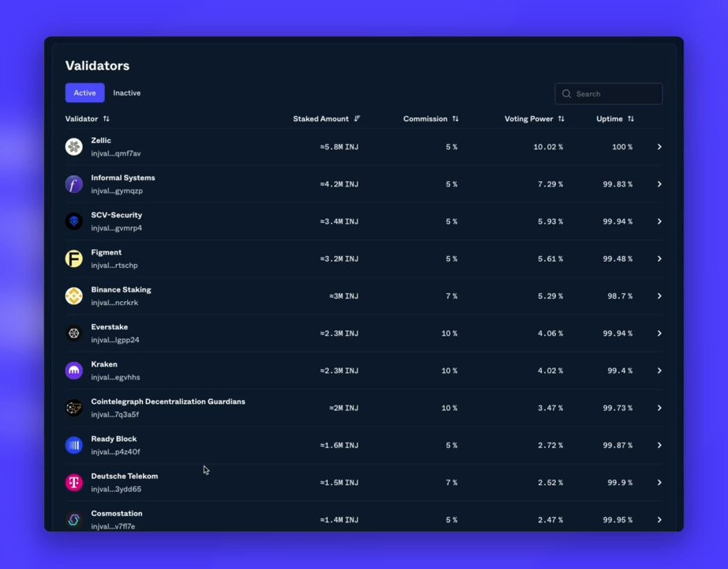Click the Zellic validator logo
This screenshot has height=569, width=728.
(73, 147)
